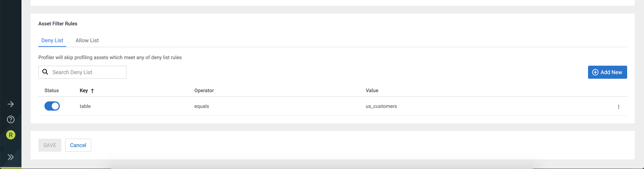
Task: Select the equals operator cell
Action: (x=201, y=106)
